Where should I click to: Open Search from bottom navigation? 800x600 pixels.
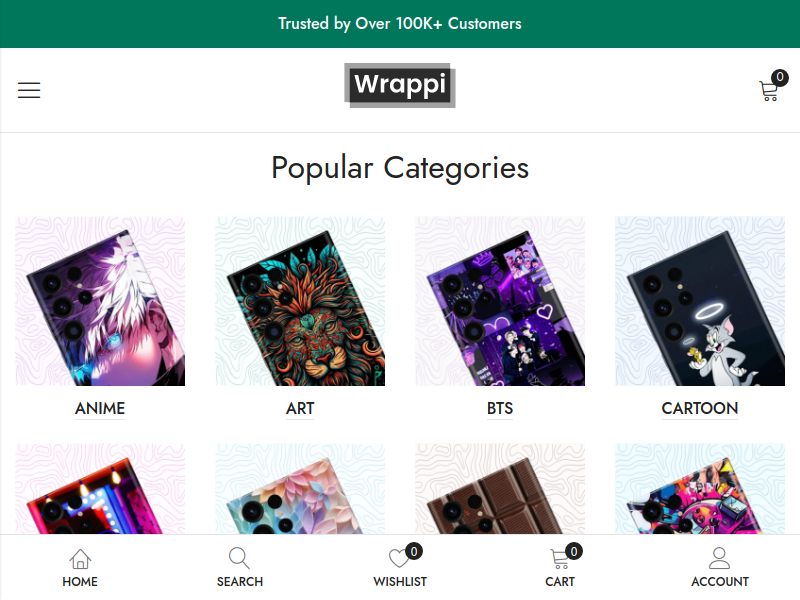coord(240,567)
